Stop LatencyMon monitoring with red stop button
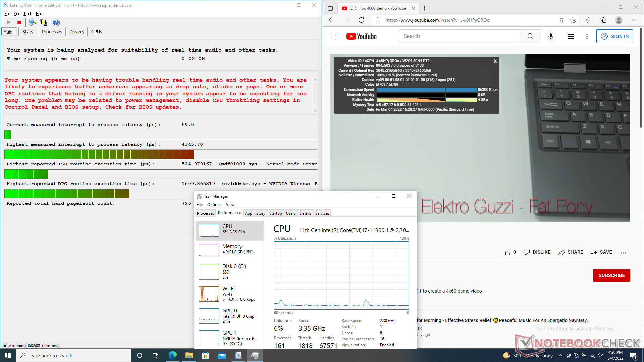 point(19,22)
